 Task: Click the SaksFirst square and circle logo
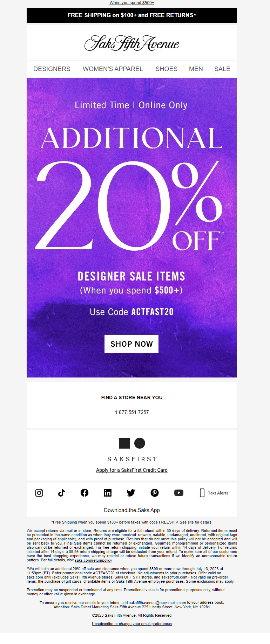pyautogui.click(x=132, y=443)
